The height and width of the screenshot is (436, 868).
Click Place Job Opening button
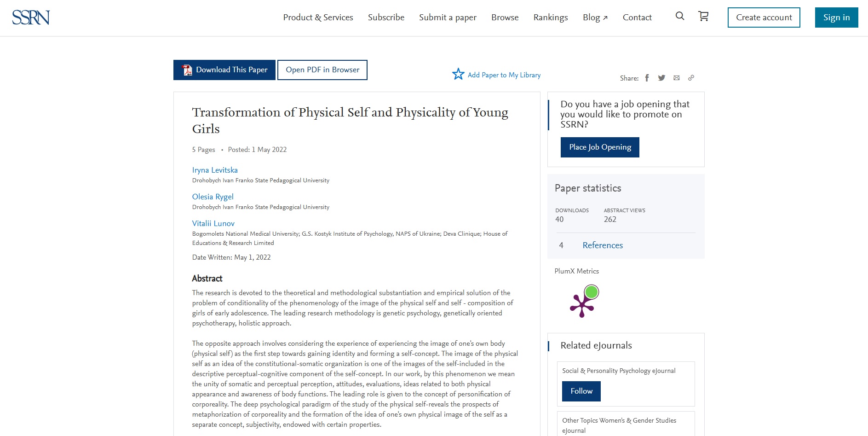click(600, 147)
